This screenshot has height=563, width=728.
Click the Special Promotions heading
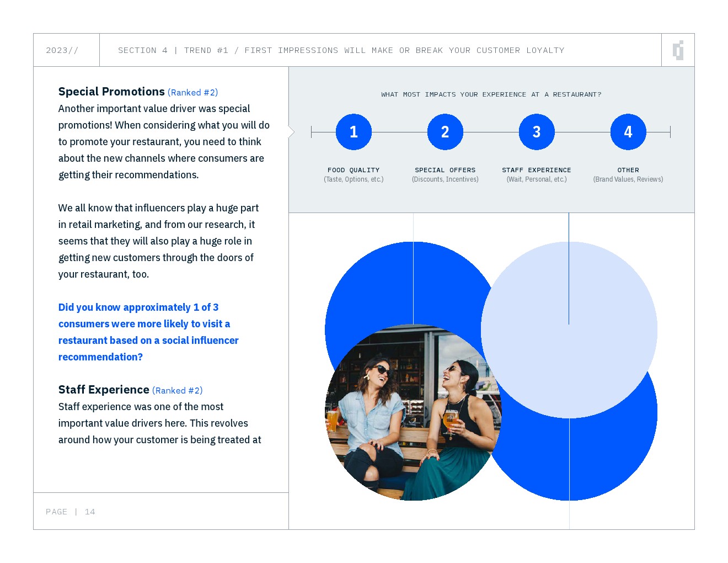click(111, 92)
